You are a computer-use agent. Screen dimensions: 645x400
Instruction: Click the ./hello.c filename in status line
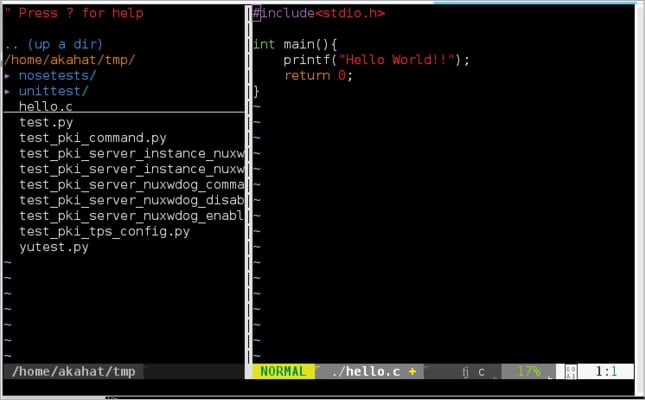(366, 372)
